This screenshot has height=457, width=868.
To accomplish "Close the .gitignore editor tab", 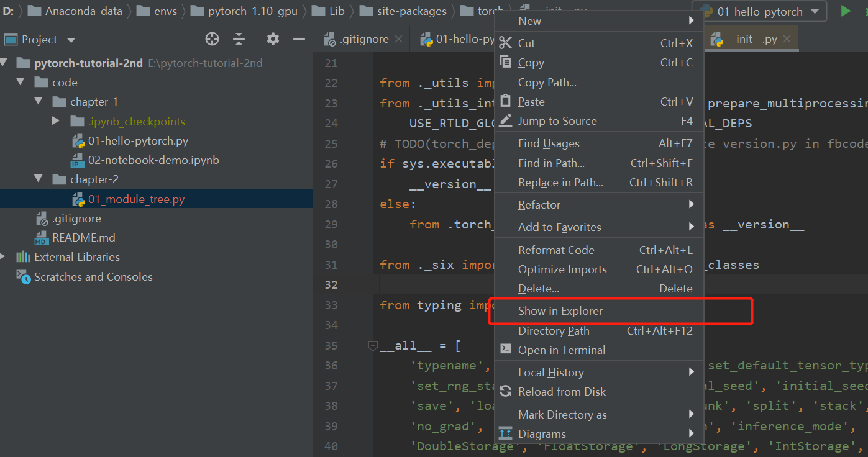I will tap(398, 39).
